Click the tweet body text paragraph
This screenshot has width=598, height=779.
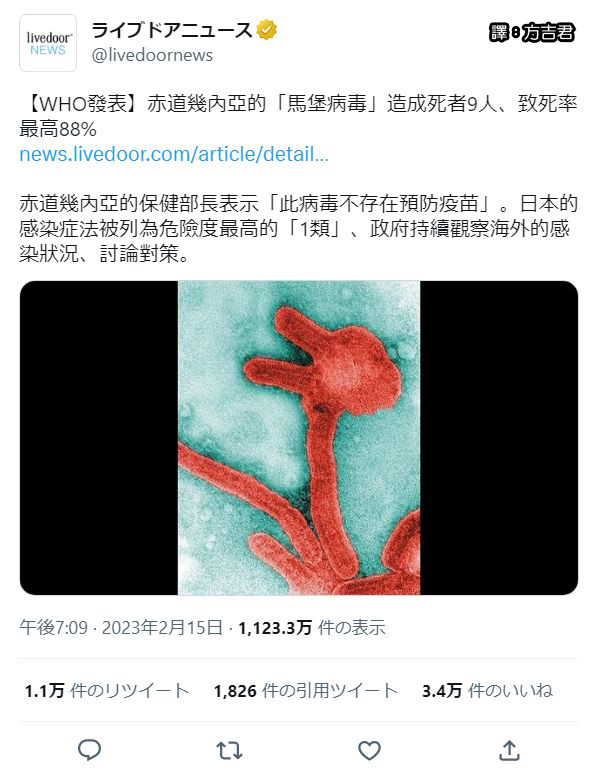[299, 229]
